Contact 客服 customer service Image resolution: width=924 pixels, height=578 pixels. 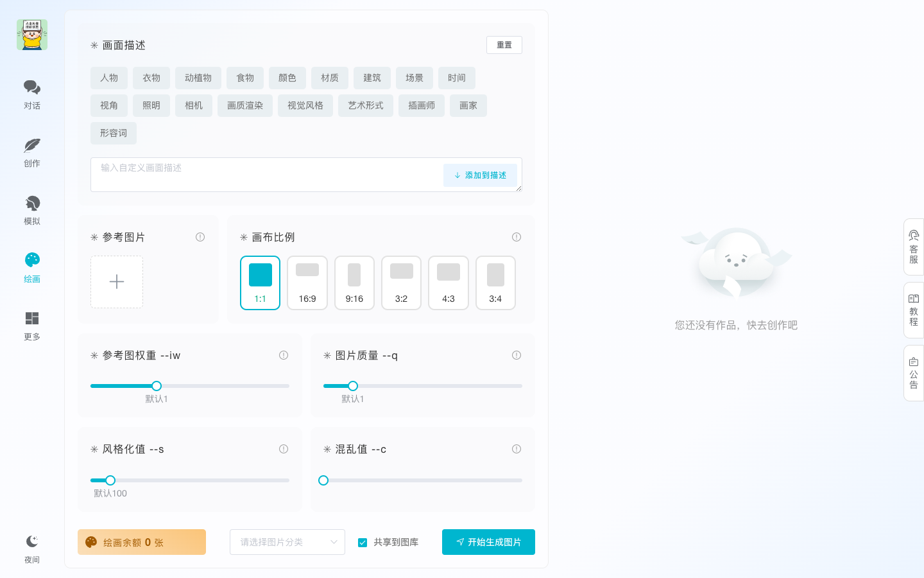[x=913, y=246]
